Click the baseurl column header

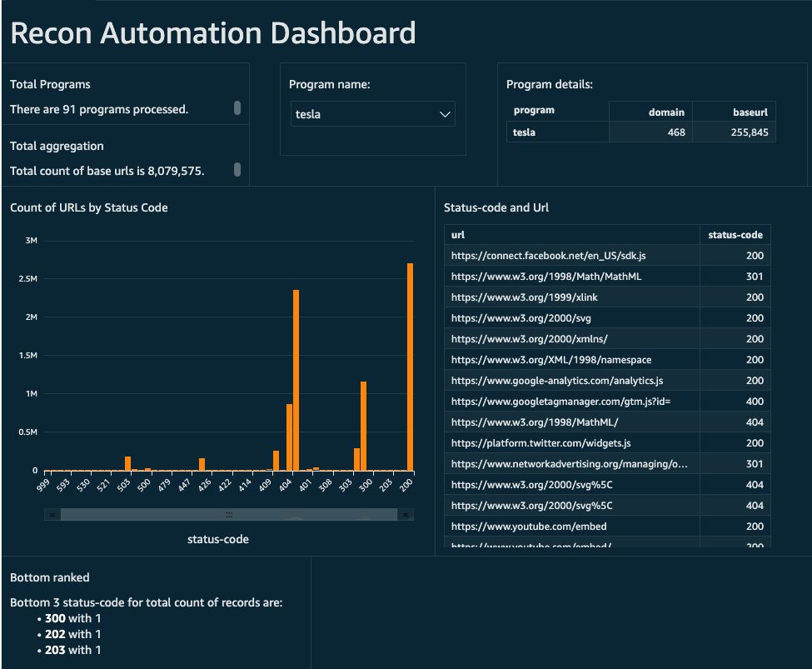(x=733, y=112)
